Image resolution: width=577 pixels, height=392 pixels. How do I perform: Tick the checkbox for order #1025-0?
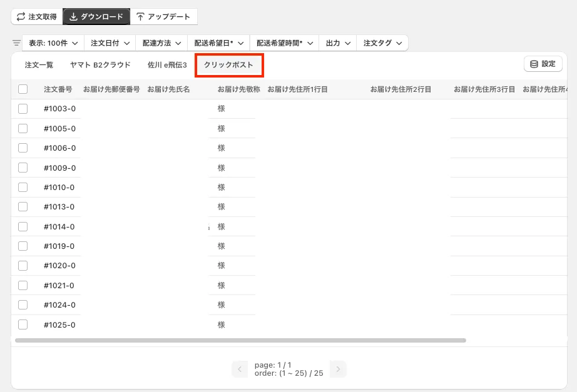point(23,324)
